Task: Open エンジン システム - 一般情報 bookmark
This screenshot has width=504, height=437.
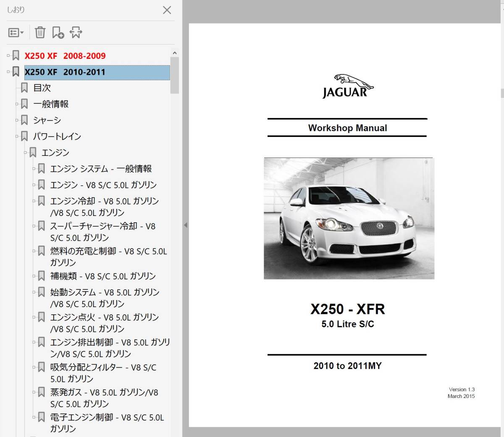Action: (x=101, y=168)
